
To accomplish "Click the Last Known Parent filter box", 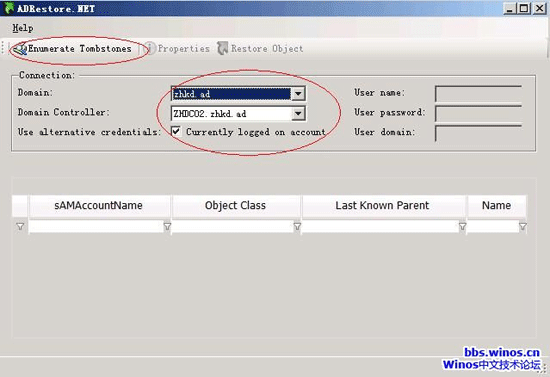I will pyautogui.click(x=380, y=227).
